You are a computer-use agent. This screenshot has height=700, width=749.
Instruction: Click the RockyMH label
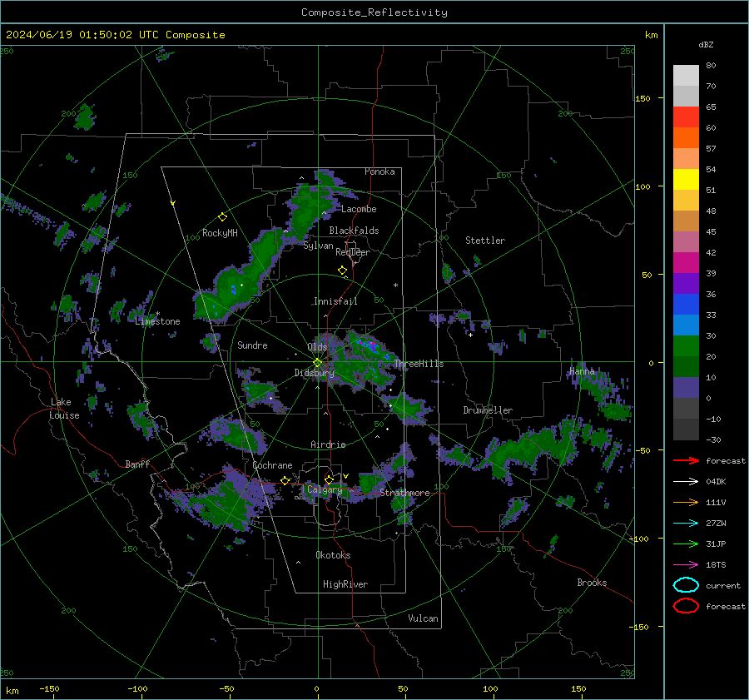[220, 233]
